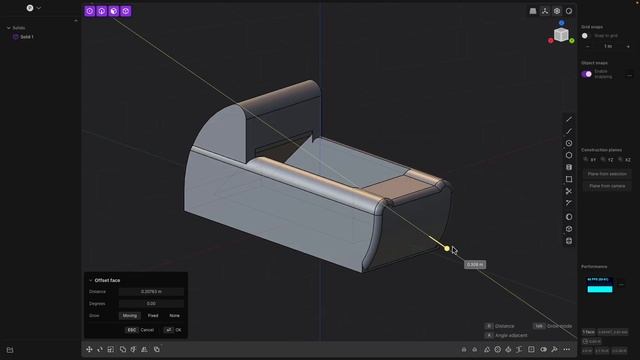This screenshot has height=360, width=640.
Task: Select the Scale tool in bottom toolbar
Action: pos(111,349)
